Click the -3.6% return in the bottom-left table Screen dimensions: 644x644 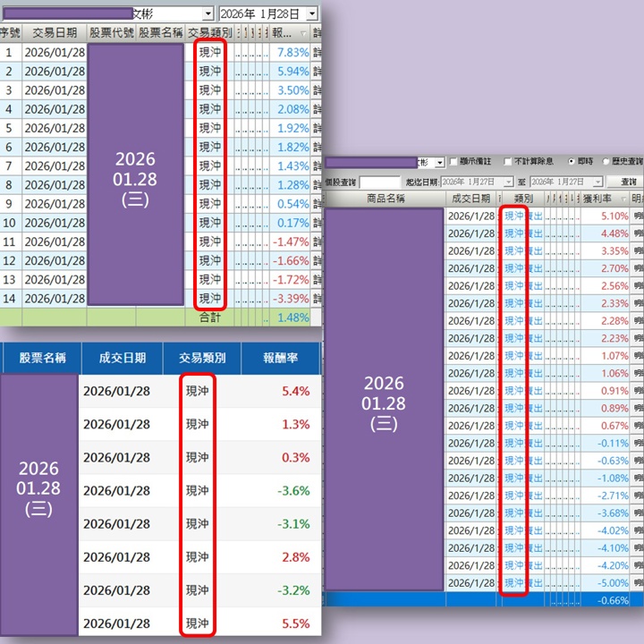tap(293, 491)
